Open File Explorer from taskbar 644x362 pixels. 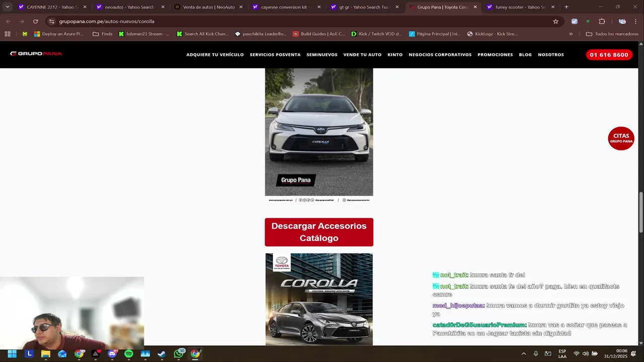(x=46, y=354)
